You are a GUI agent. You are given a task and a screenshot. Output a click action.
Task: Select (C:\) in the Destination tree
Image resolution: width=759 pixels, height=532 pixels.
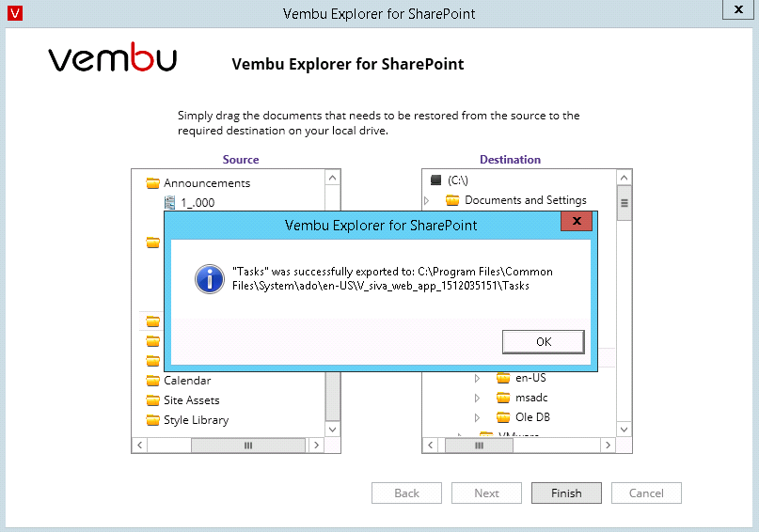(x=458, y=180)
